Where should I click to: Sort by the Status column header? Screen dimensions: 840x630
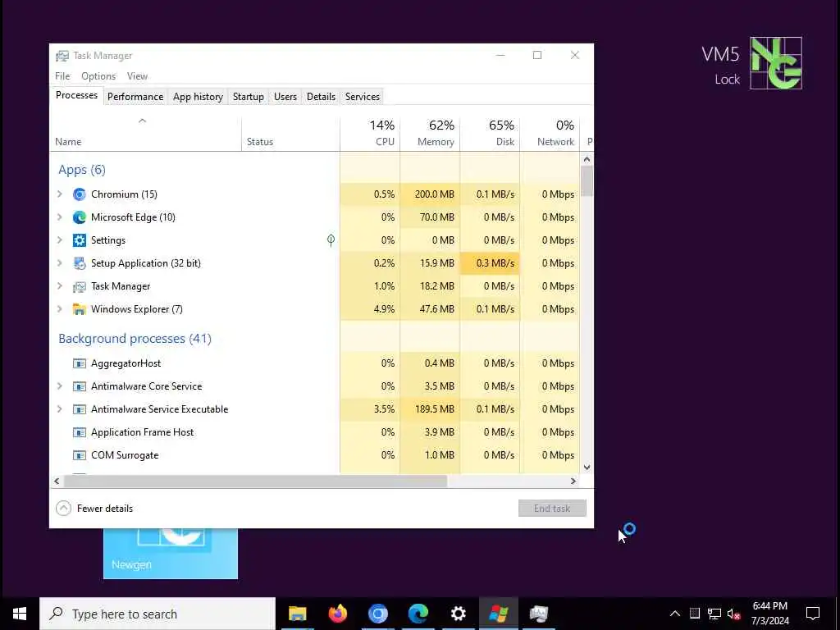click(x=291, y=133)
